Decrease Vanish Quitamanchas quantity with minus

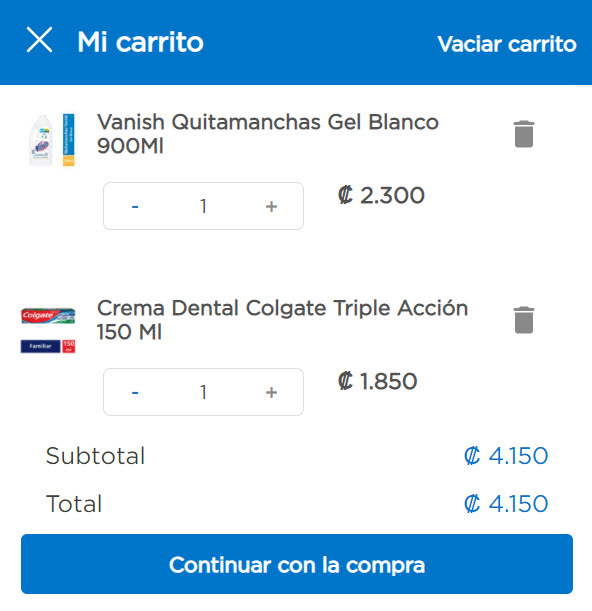click(135, 206)
